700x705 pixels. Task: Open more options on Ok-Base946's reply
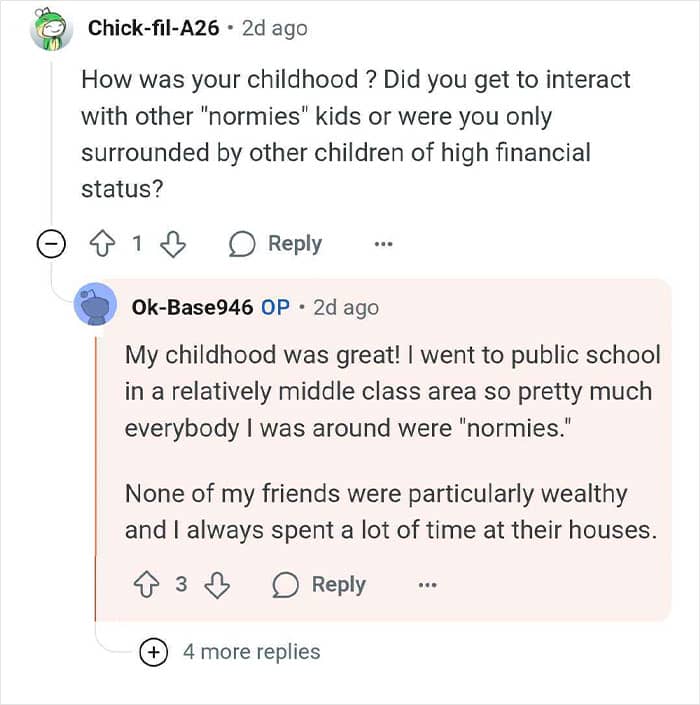pos(427,585)
